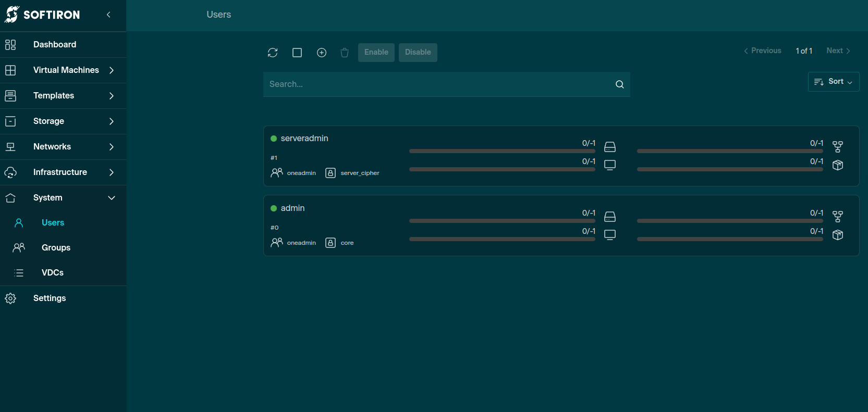Open Groups under System

click(56, 248)
